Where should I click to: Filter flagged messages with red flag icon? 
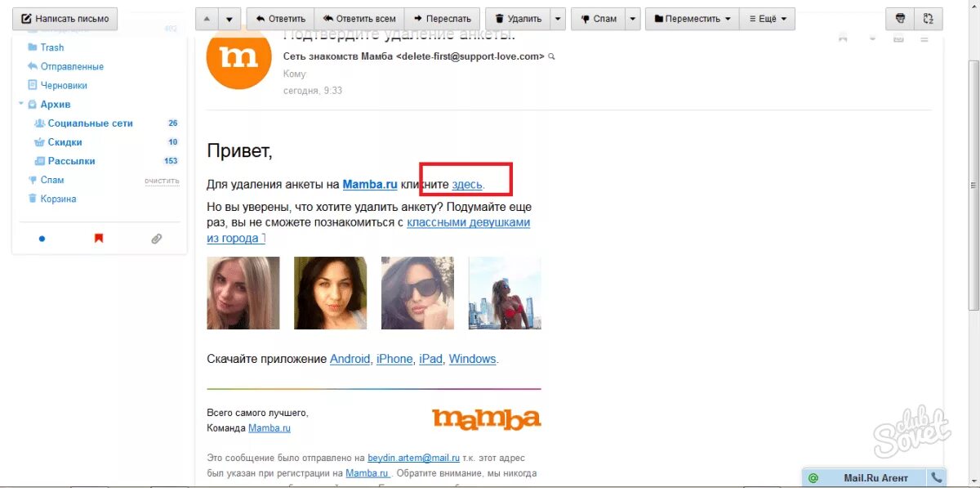point(99,239)
